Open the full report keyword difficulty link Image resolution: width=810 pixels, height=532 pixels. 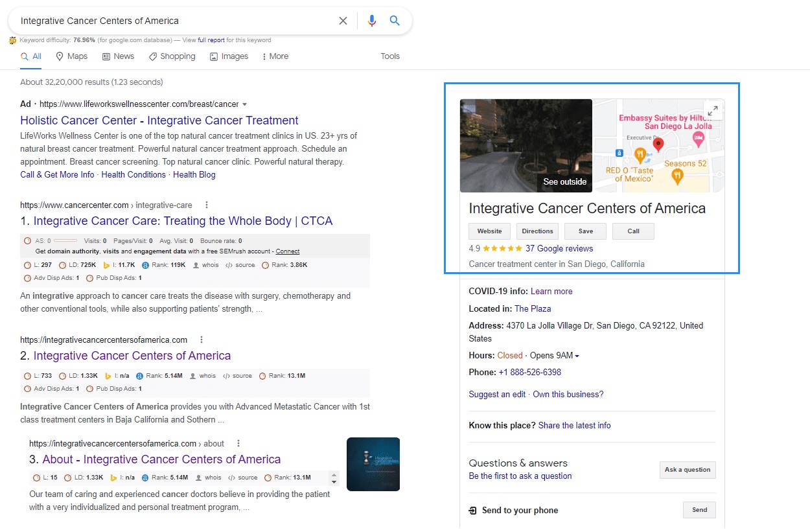pyautogui.click(x=211, y=40)
